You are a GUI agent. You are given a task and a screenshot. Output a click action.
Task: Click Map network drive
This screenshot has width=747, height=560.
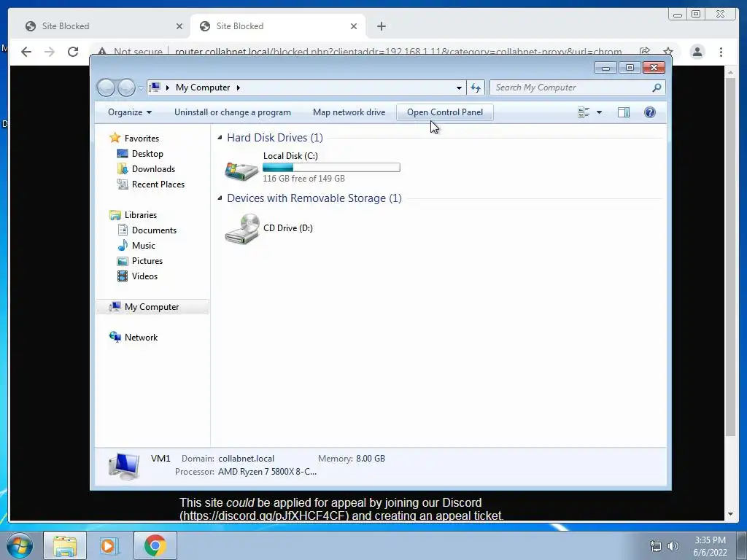coord(349,112)
